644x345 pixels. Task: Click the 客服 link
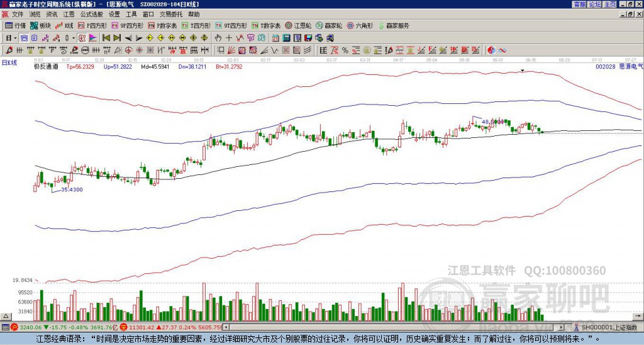[x=579, y=4]
